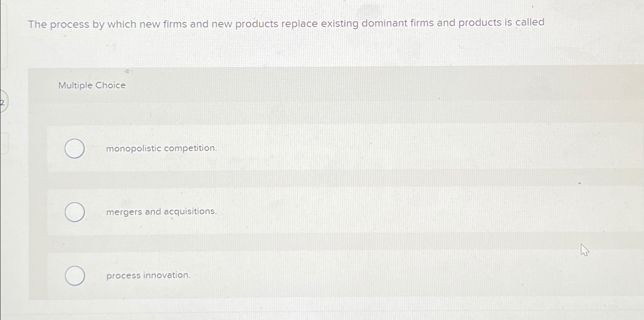Choose the answer 'monopolistic competition.'
The width and height of the screenshot is (644, 320).
coord(161,149)
